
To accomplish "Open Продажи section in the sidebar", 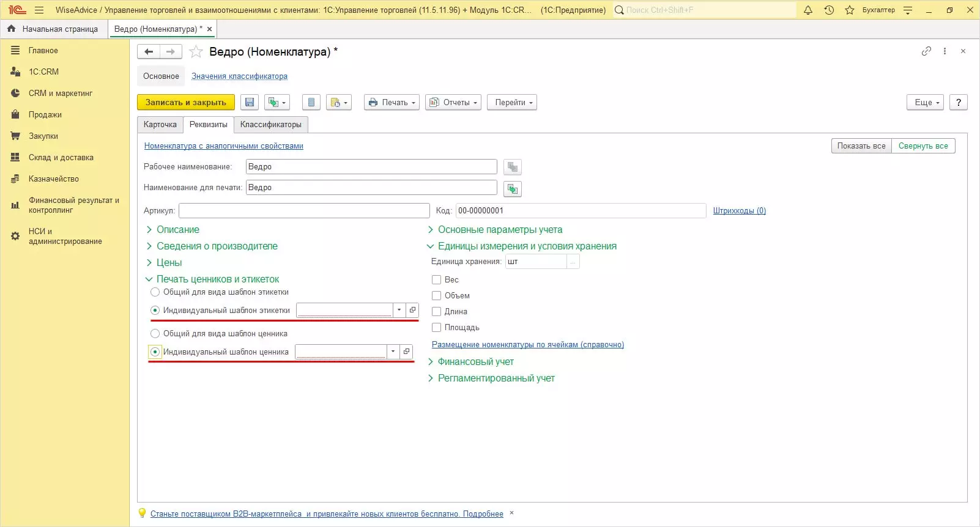I will coord(45,115).
